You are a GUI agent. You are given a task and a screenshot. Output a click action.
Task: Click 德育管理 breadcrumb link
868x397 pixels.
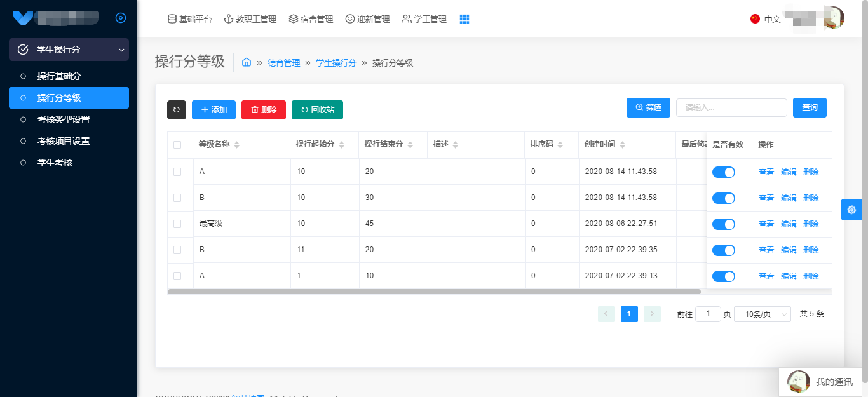283,63
